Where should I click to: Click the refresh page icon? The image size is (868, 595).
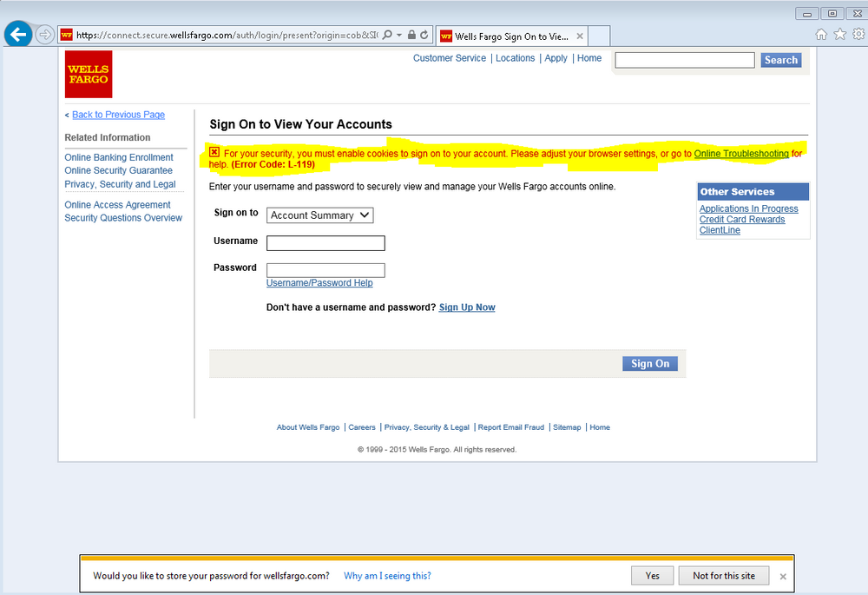tap(424, 35)
